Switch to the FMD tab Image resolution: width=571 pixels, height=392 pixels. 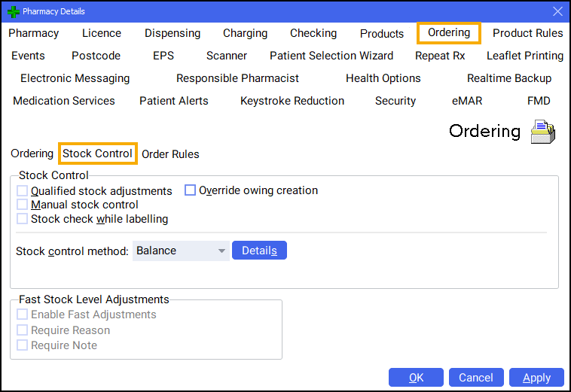click(x=539, y=101)
